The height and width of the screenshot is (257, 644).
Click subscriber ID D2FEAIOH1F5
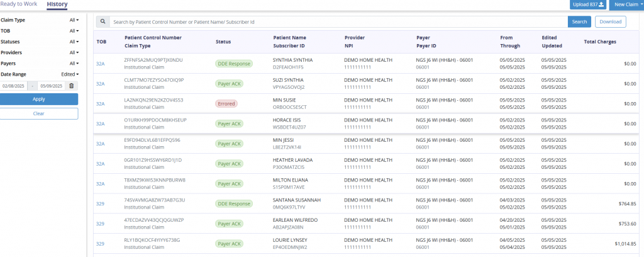click(288, 67)
